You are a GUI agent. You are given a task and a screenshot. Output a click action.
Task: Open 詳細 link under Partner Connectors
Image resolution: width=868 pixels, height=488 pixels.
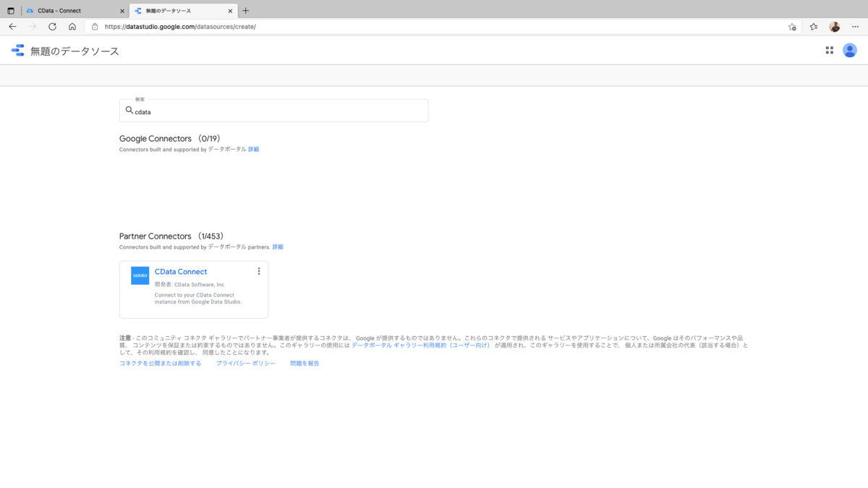click(x=278, y=247)
